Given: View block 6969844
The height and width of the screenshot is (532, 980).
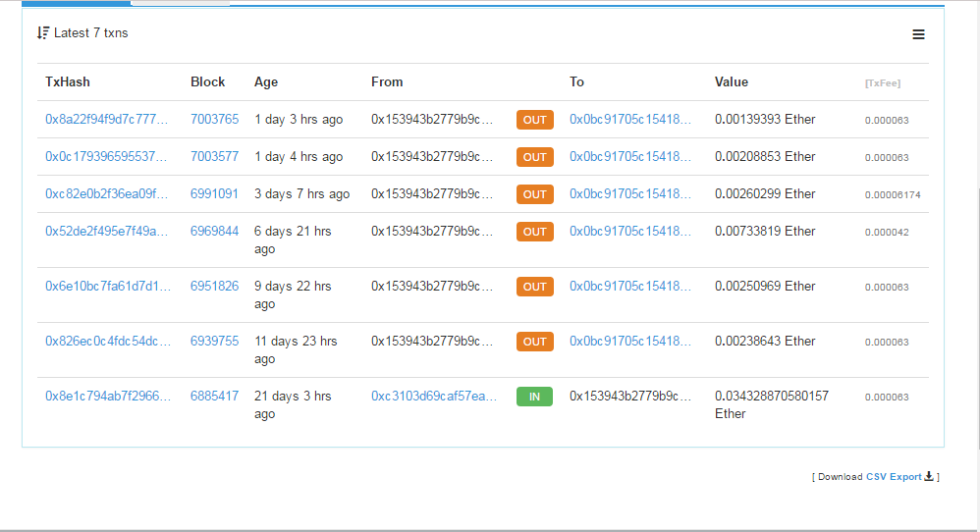Looking at the screenshot, I should click(x=214, y=232).
